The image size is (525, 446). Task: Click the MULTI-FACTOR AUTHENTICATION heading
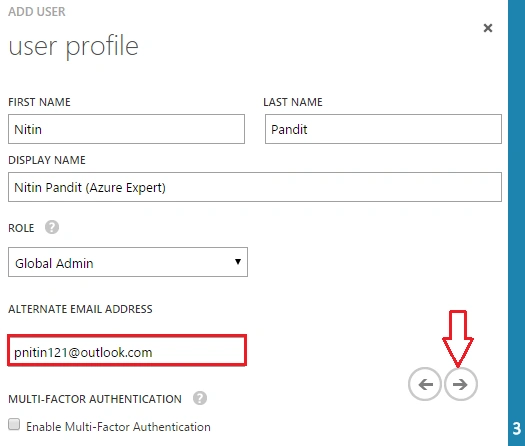pyautogui.click(x=95, y=399)
